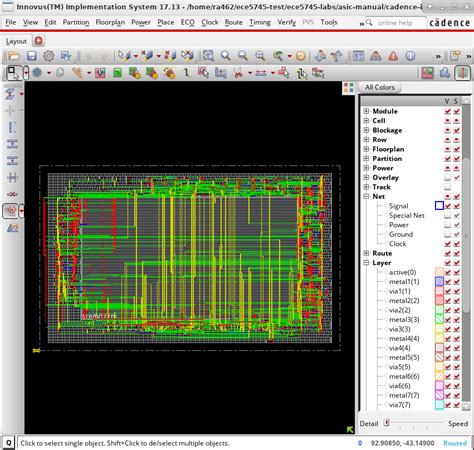Click the open design folder icon
Image resolution: width=474 pixels, height=450 pixels.
coord(14,56)
